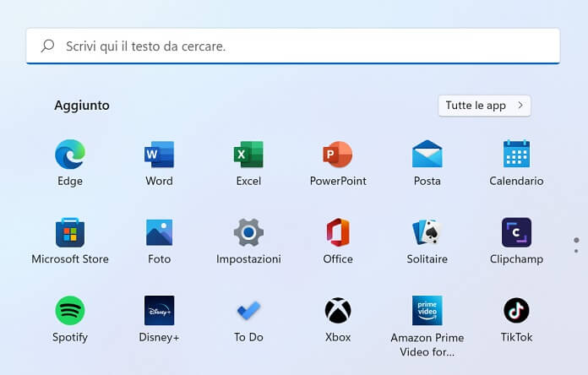Launch Clipchamp video editor

point(516,232)
